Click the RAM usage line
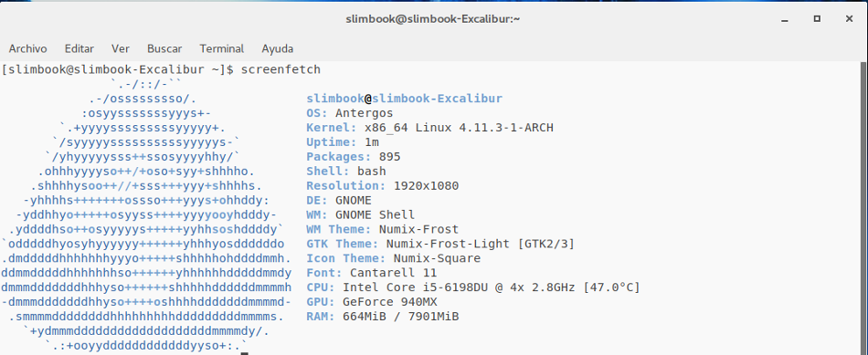Viewport: 868px width, 355px height. click(383, 317)
